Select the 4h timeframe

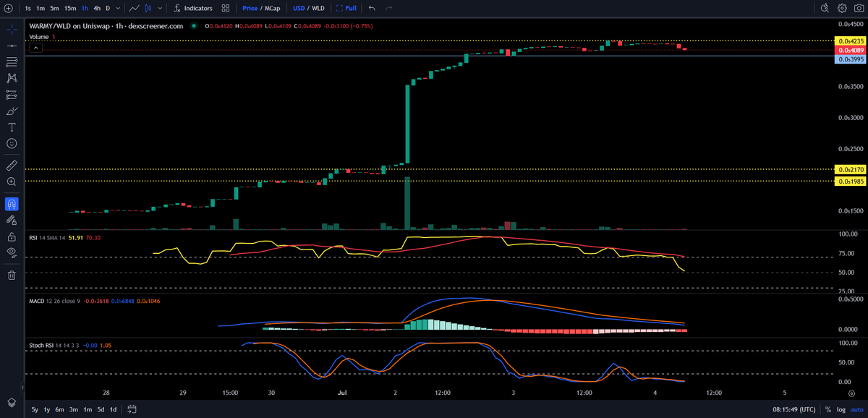pyautogui.click(x=97, y=8)
